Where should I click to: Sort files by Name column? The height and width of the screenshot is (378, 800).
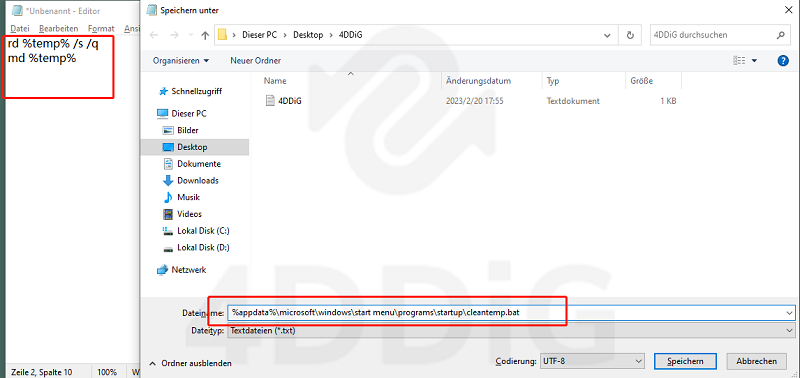tap(275, 81)
